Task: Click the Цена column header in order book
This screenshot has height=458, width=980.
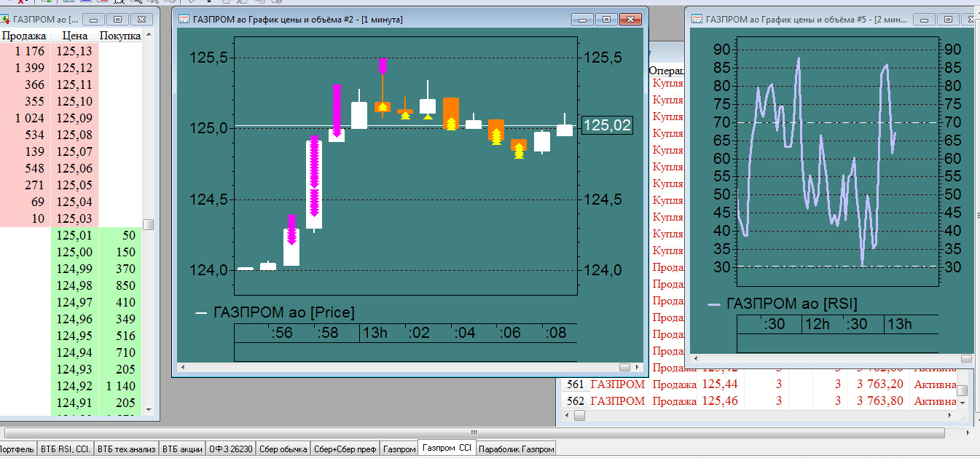Action: click(x=74, y=35)
